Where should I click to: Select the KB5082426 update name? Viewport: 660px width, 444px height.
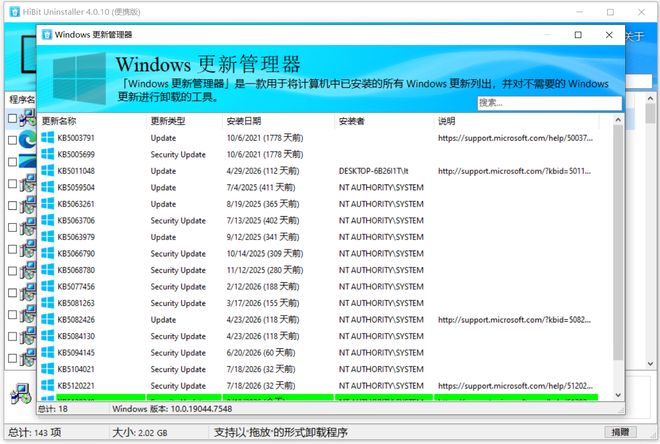(76, 320)
